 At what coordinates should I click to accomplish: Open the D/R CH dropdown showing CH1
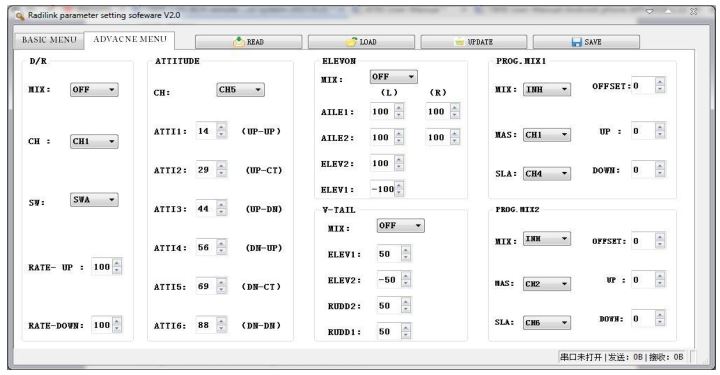(94, 141)
